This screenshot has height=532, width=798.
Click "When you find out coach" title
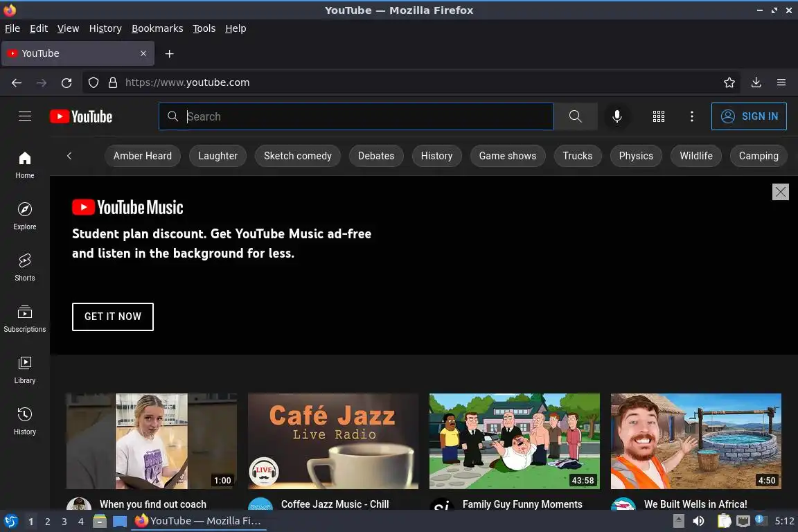coord(153,504)
